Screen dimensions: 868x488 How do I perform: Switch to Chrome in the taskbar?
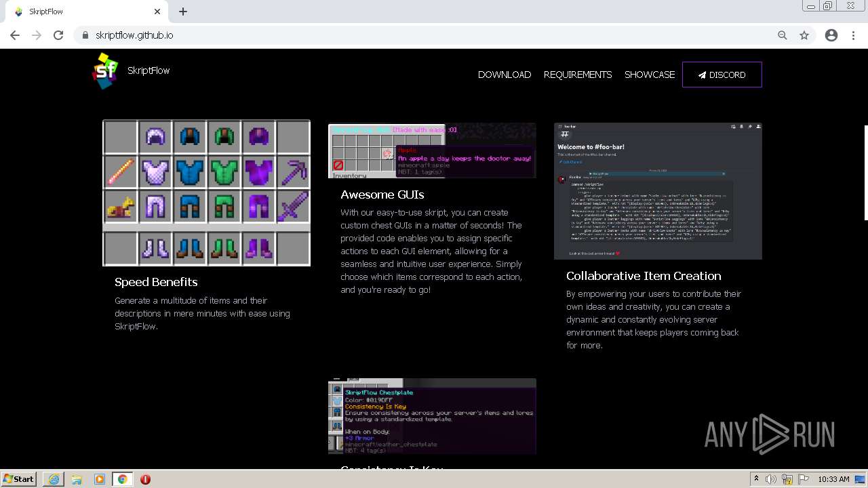(122, 479)
